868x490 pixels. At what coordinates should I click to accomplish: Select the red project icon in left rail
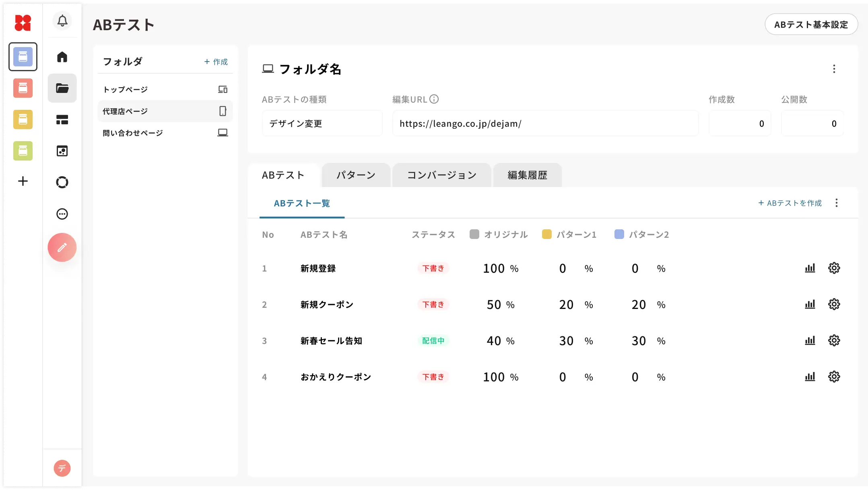coord(23,88)
